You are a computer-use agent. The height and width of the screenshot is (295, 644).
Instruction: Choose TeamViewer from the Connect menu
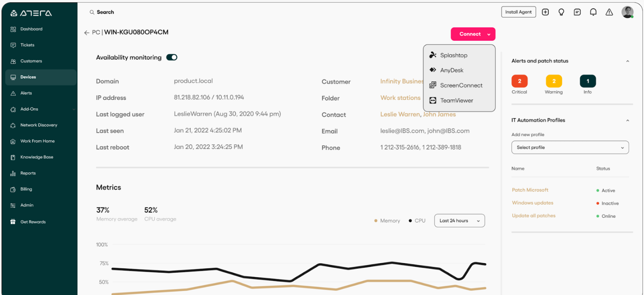pos(456,101)
